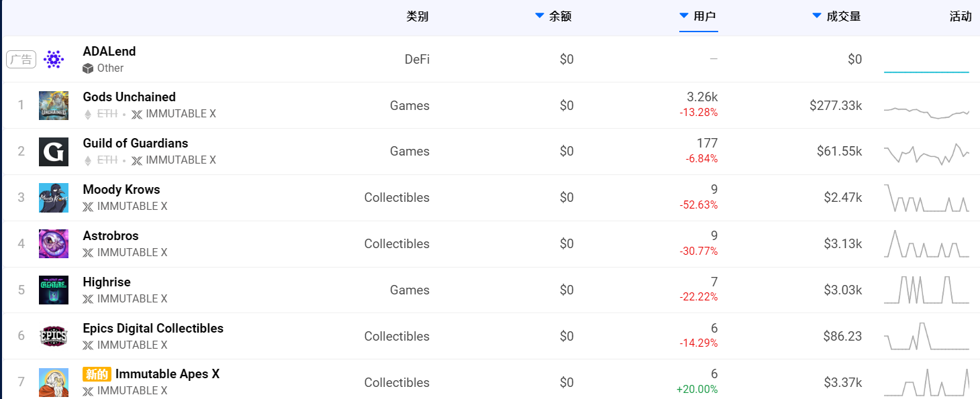Viewport: 980px width, 399px height.
Task: Click the 广告 ad badge
Action: pos(21,60)
